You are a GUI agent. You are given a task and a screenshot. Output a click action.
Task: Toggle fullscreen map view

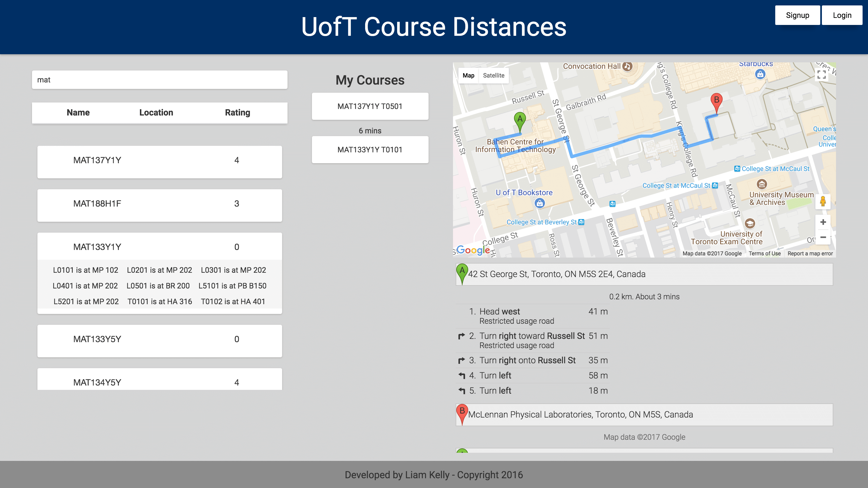click(x=822, y=75)
